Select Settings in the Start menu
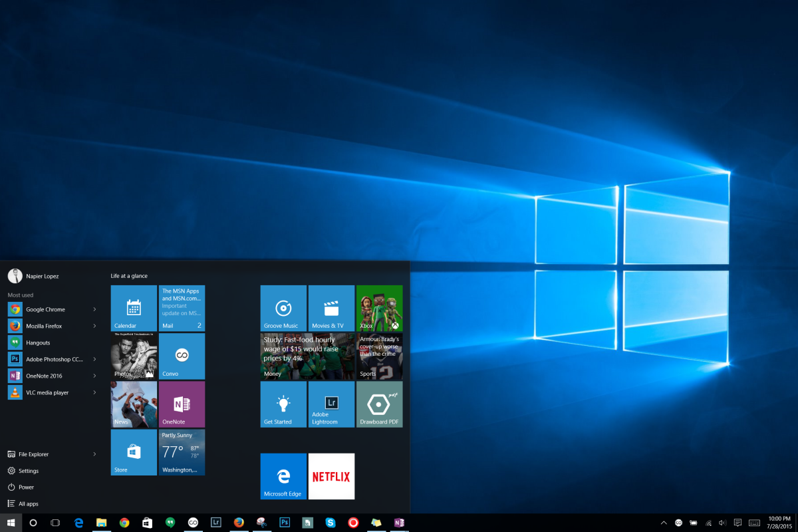798x532 pixels. pos(28,471)
